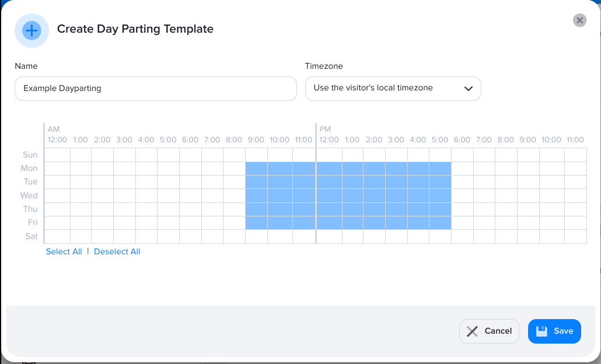Screen dimensions: 601x364
Task: Click the 11:00 PM column header
Action: [x=575, y=140]
